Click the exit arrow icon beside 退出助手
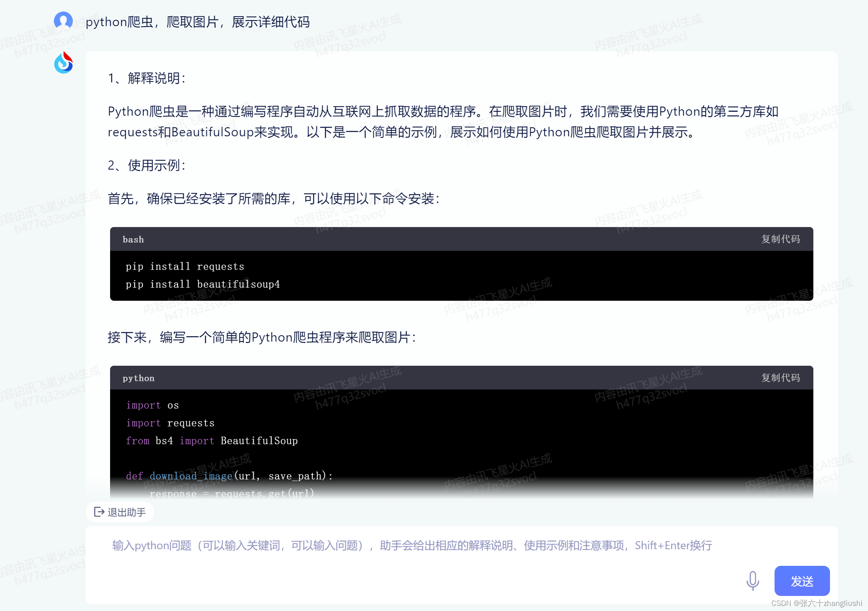 point(99,512)
